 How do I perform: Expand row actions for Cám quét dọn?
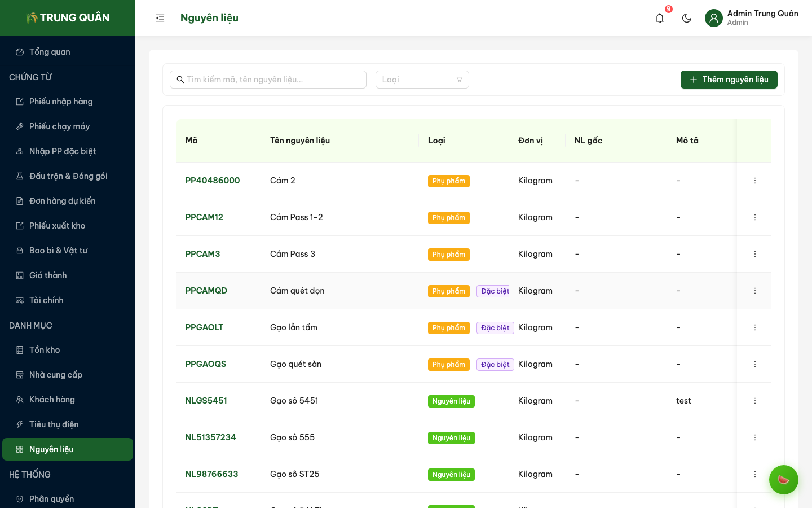point(754,291)
